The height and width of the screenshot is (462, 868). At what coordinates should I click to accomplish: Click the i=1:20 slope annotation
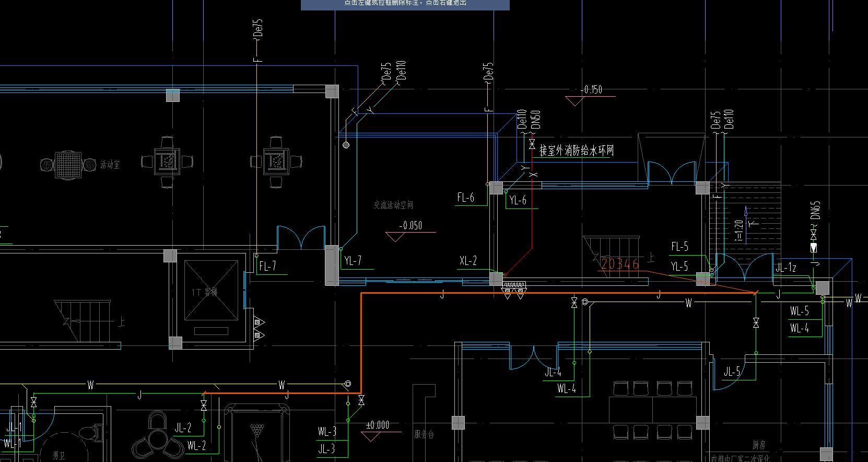(x=738, y=230)
